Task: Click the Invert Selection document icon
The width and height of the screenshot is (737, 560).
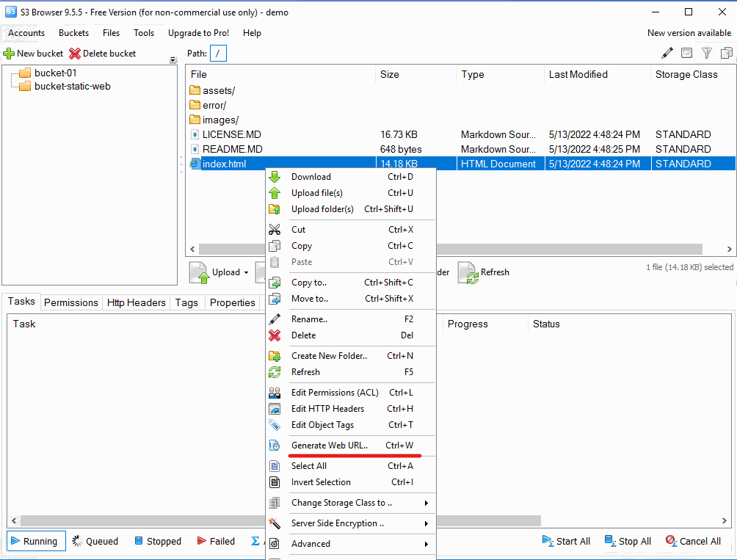Action: click(x=275, y=482)
